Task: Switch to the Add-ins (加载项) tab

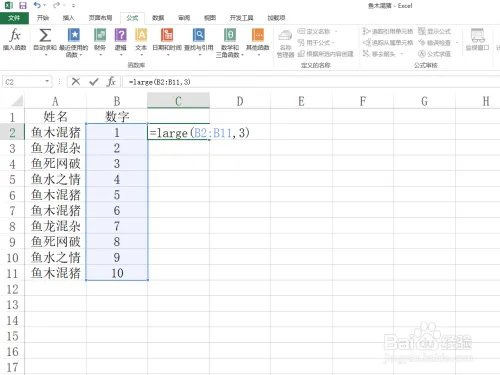Action: click(276, 18)
